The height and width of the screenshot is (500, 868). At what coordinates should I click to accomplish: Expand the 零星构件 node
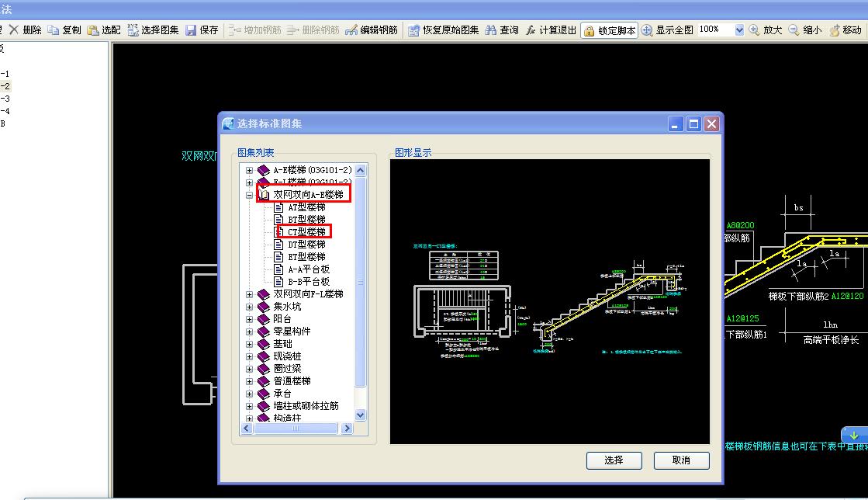point(249,332)
